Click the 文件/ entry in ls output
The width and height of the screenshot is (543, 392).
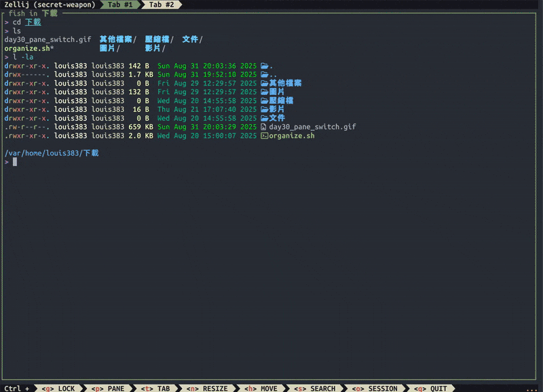coord(192,39)
